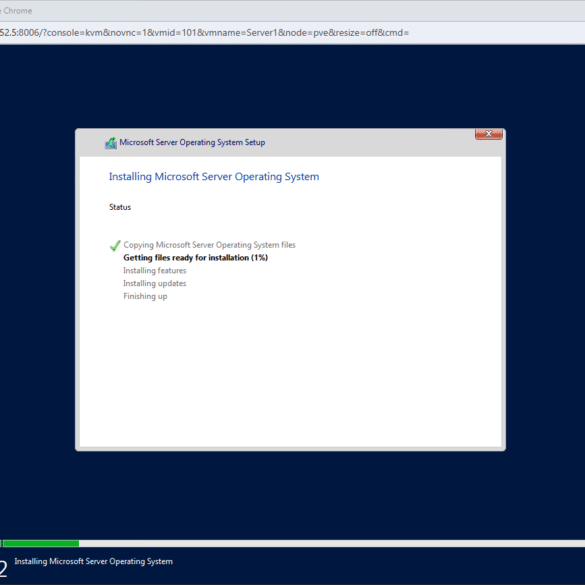This screenshot has height=585, width=585.
Task: Click the setup wizard icon in title bar
Action: click(x=111, y=143)
